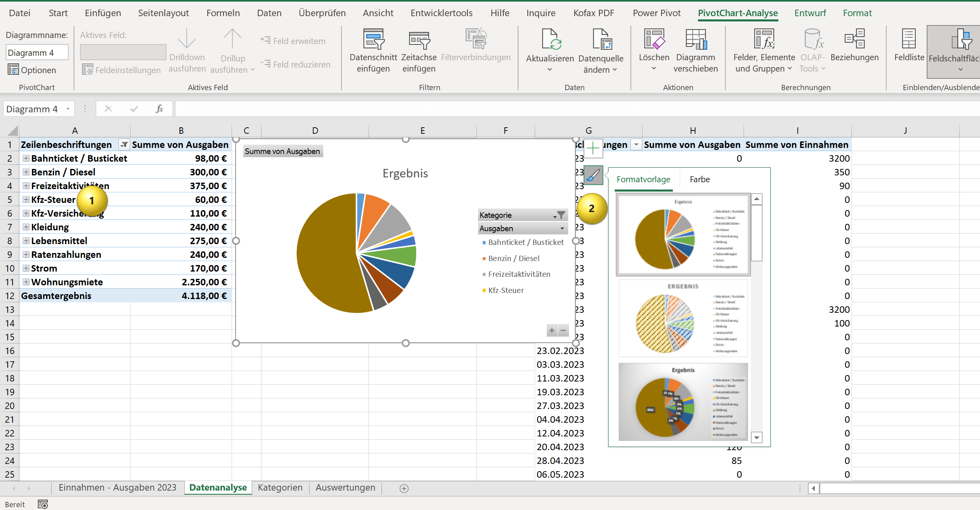The image size is (980, 510).
Task: Collapse entire field with chart minus button
Action: point(563,331)
